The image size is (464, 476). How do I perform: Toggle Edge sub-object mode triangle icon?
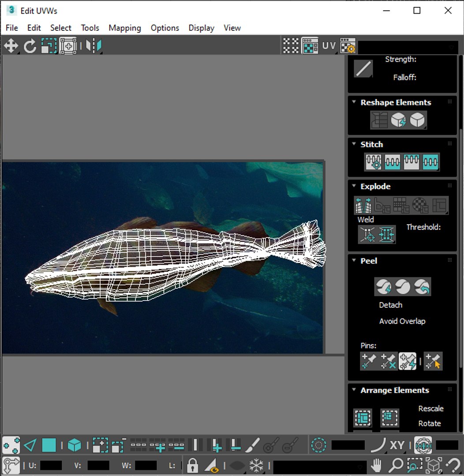click(30, 445)
